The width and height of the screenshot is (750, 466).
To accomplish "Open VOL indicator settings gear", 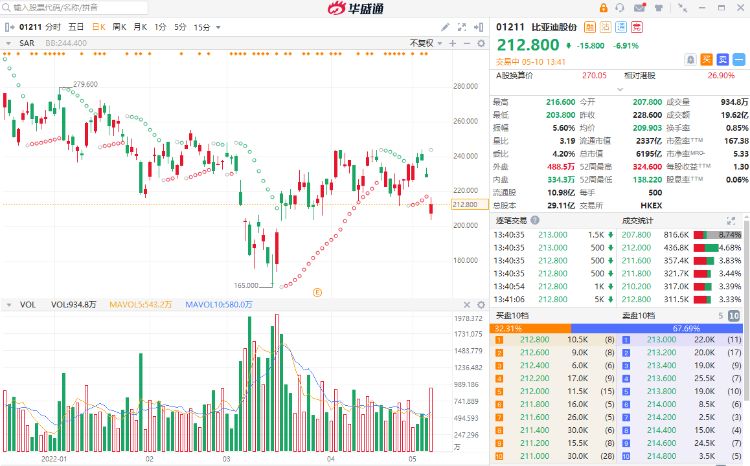I will click(x=481, y=305).
